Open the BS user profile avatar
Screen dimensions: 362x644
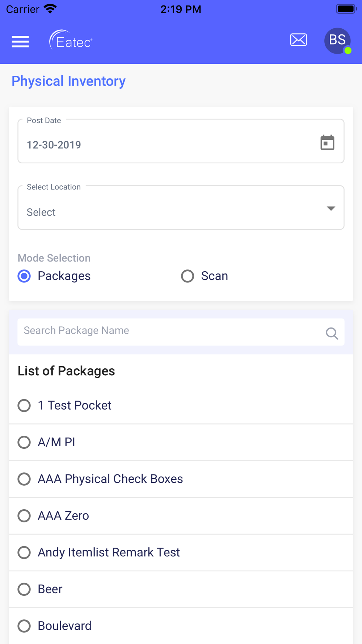pyautogui.click(x=337, y=41)
